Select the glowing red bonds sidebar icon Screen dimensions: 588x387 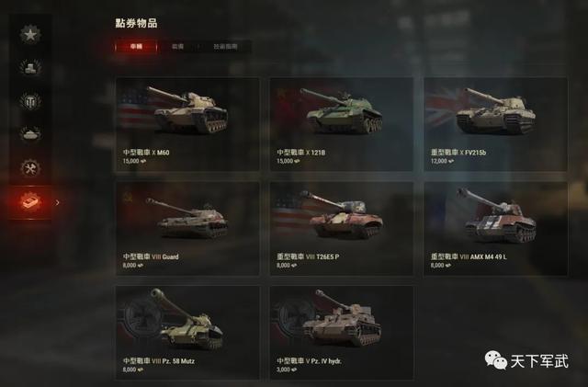pyautogui.click(x=30, y=202)
